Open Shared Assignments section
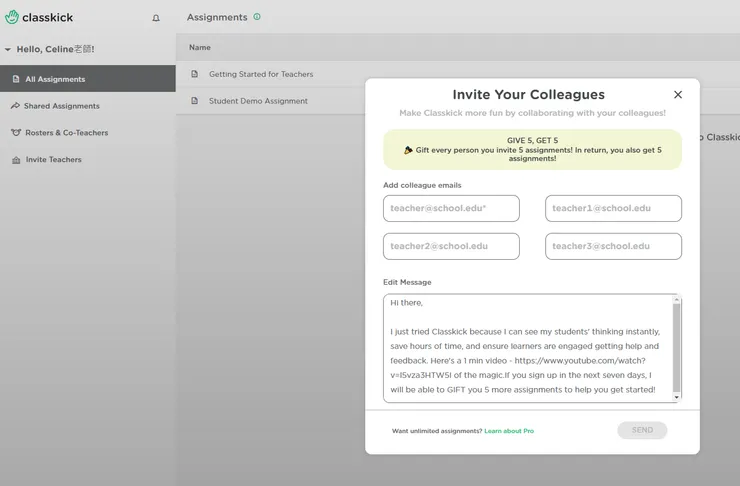The height and width of the screenshot is (486, 740). click(x=61, y=106)
